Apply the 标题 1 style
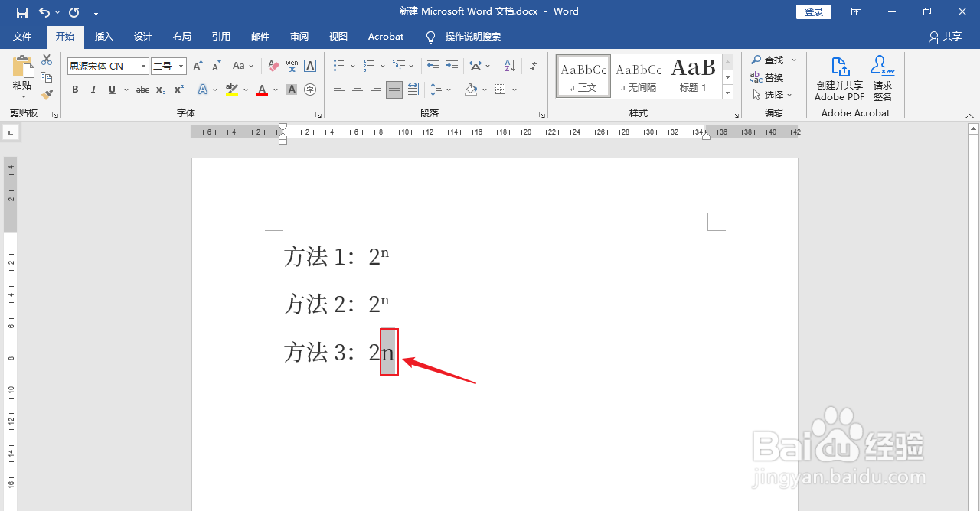 pos(694,76)
